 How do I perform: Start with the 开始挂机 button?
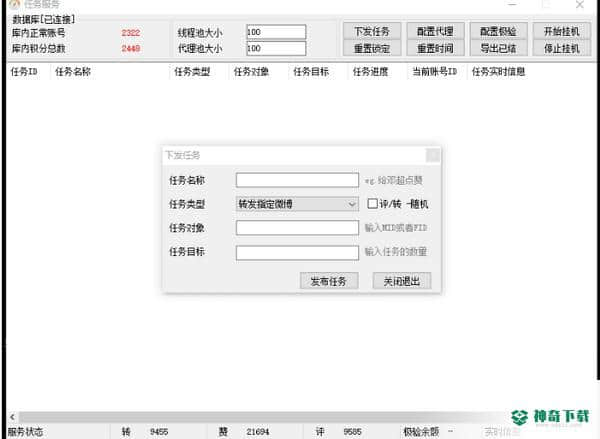point(562,31)
